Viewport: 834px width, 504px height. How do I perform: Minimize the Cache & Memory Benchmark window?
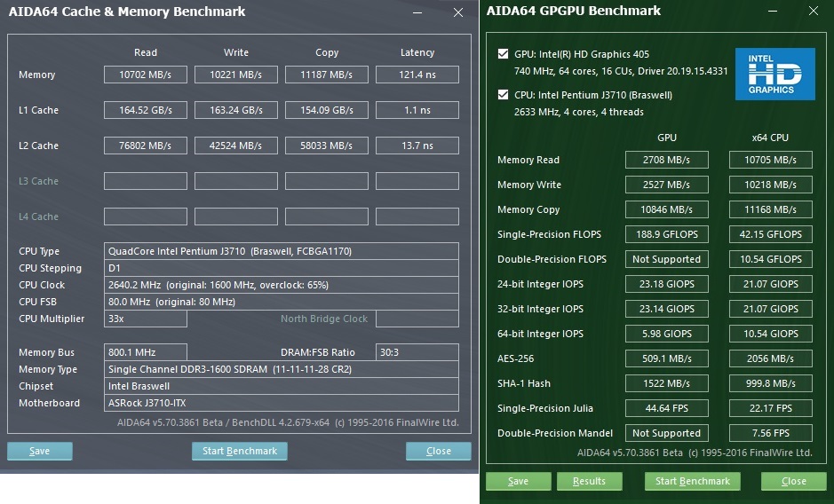click(x=417, y=12)
